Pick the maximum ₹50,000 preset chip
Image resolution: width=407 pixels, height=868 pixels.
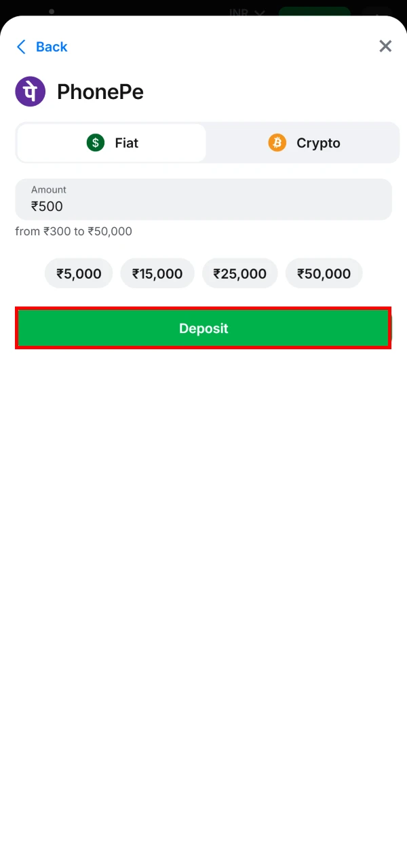coord(324,273)
